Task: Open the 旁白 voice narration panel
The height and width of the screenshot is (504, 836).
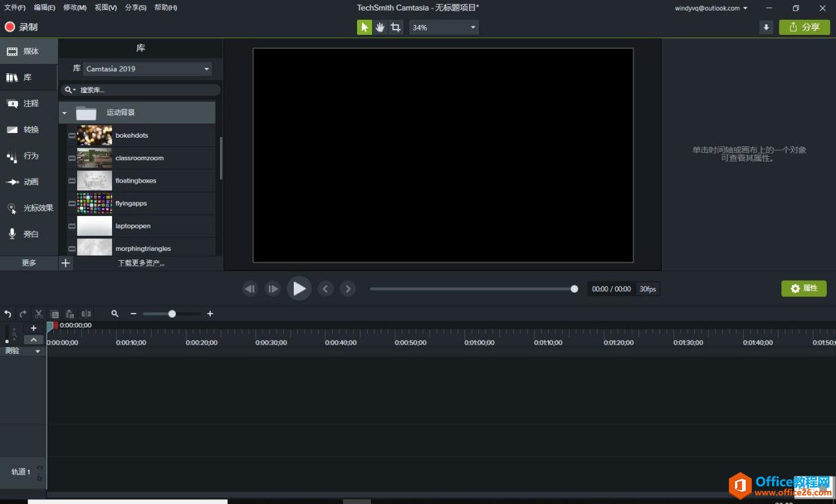Action: (29, 234)
